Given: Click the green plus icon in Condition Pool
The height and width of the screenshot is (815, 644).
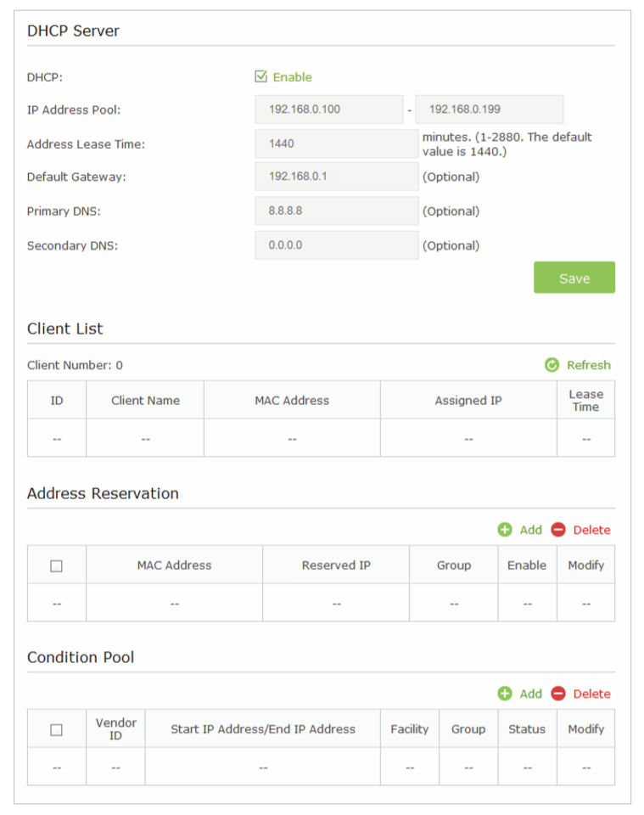Looking at the screenshot, I should click(x=505, y=694).
